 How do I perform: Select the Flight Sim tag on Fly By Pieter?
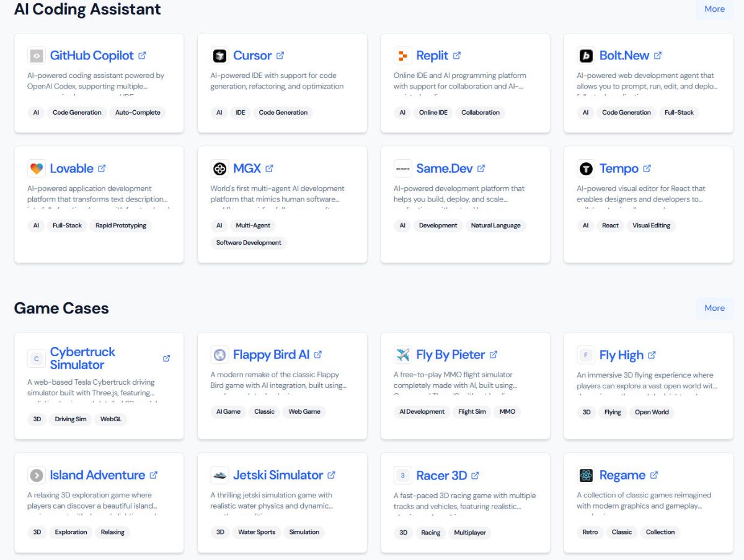pyautogui.click(x=472, y=411)
